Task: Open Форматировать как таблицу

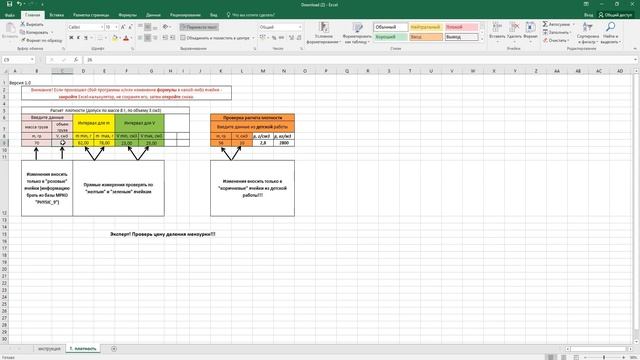Action: point(357,33)
